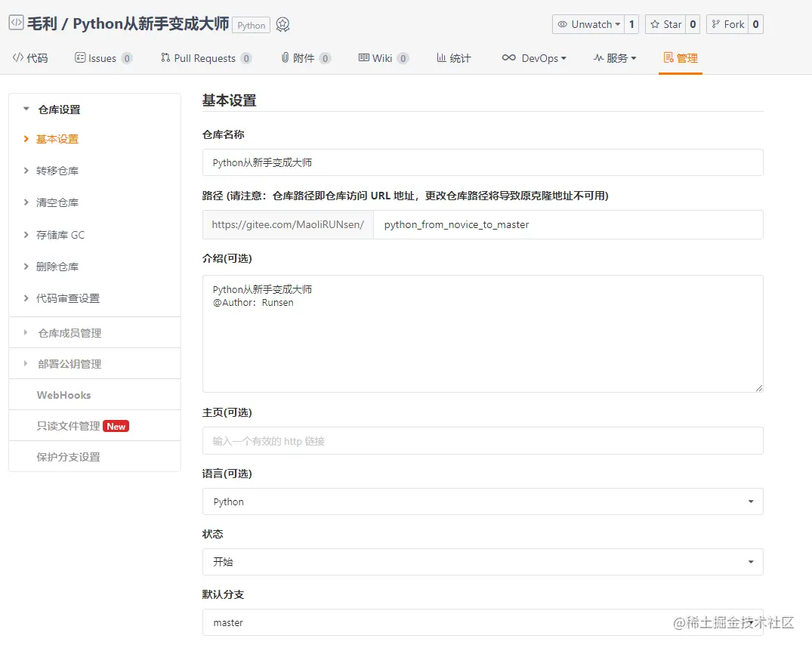Open the Issues tab
Image resolution: width=812 pixels, height=648 pixels.
pyautogui.click(x=103, y=58)
